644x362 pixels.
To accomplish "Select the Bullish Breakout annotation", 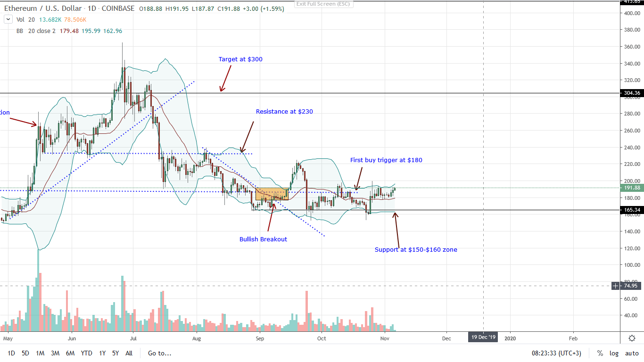I will pyautogui.click(x=263, y=239).
